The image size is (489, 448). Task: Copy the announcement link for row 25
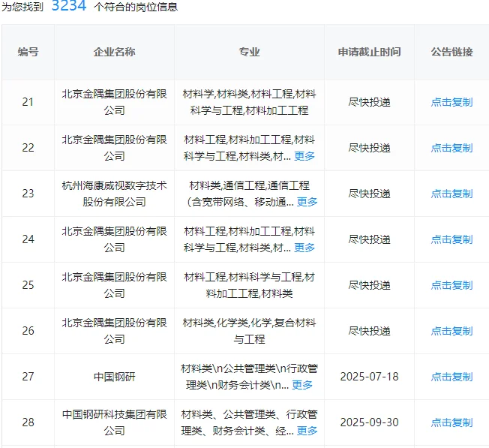(451, 285)
